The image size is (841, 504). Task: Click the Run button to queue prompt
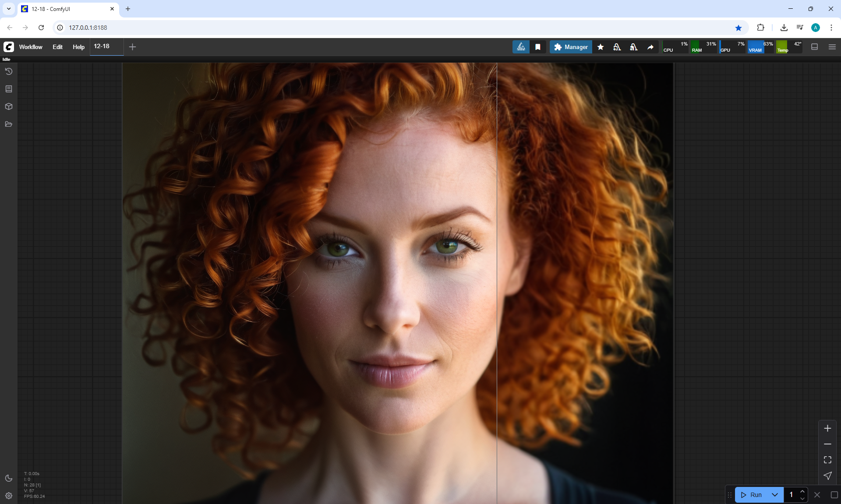coord(752,495)
